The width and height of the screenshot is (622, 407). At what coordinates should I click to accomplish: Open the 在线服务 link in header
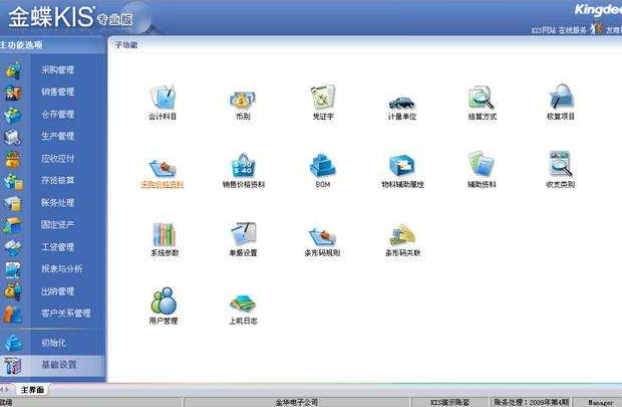[572, 30]
